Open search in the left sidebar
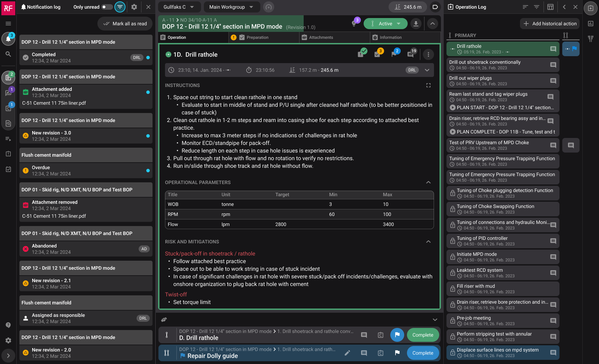This screenshot has width=599, height=364. tap(8, 54)
